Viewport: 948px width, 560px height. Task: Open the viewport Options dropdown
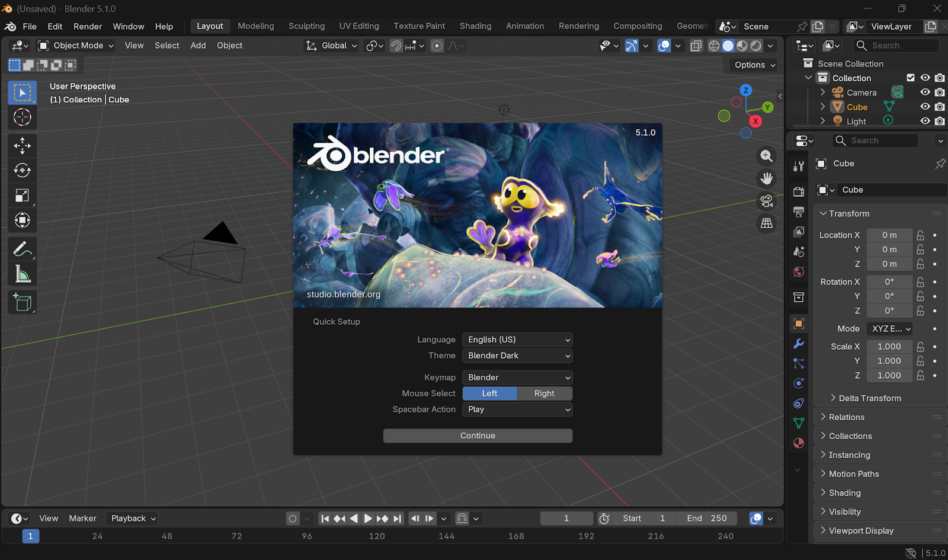pyautogui.click(x=755, y=65)
